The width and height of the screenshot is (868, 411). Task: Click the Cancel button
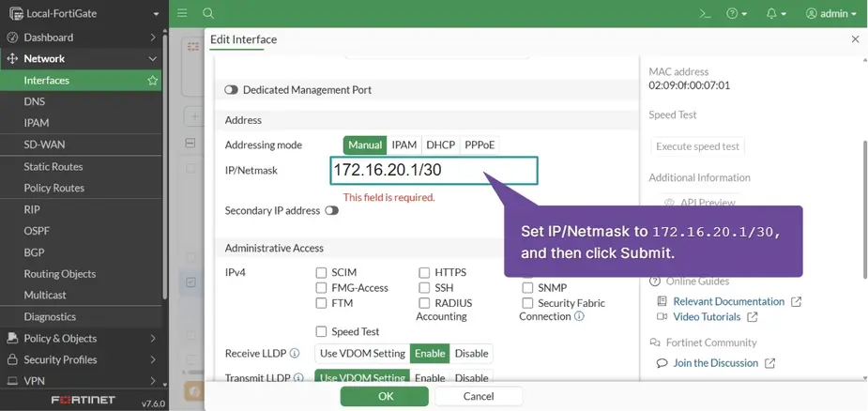[x=479, y=396]
